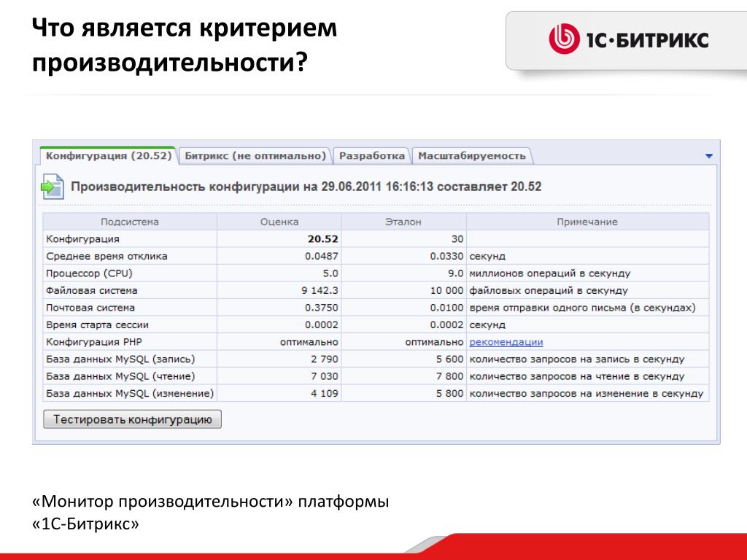Click the value 0.0330
This screenshot has height=560, width=747.
446,256
